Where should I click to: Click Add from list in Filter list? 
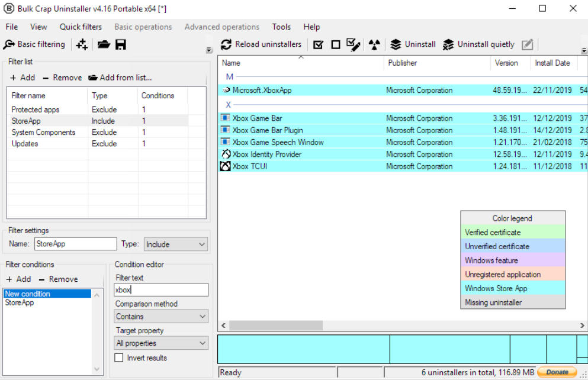120,78
